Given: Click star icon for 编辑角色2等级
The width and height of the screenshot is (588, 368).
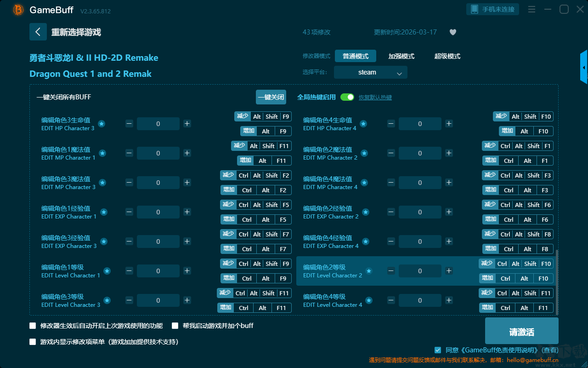Looking at the screenshot, I should [369, 271].
